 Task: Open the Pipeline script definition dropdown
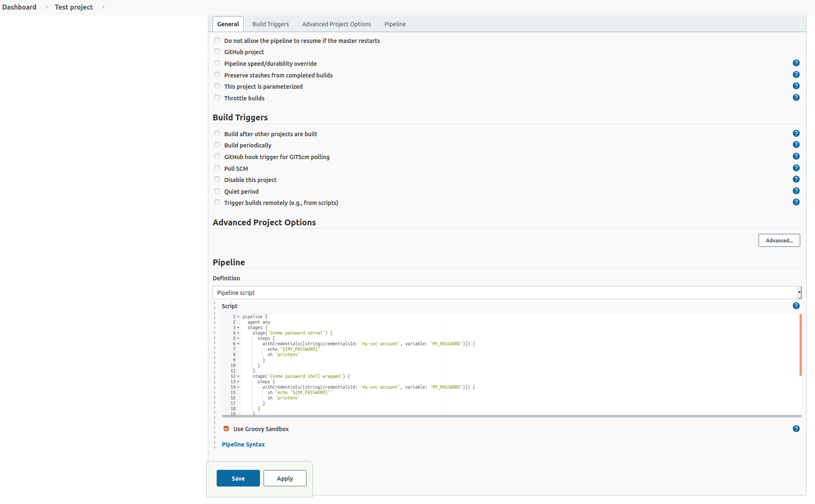(507, 292)
